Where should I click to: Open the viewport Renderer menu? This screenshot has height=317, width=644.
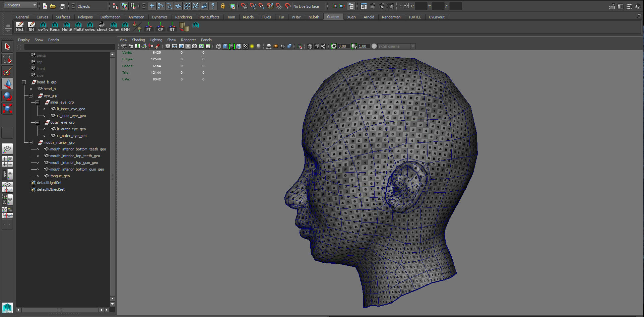coord(188,40)
